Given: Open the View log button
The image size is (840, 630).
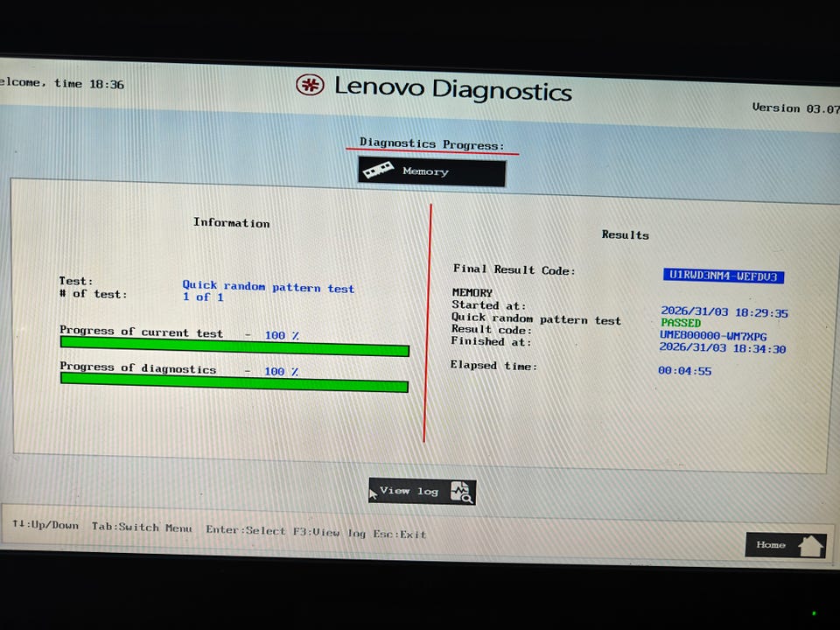Looking at the screenshot, I should (x=422, y=491).
